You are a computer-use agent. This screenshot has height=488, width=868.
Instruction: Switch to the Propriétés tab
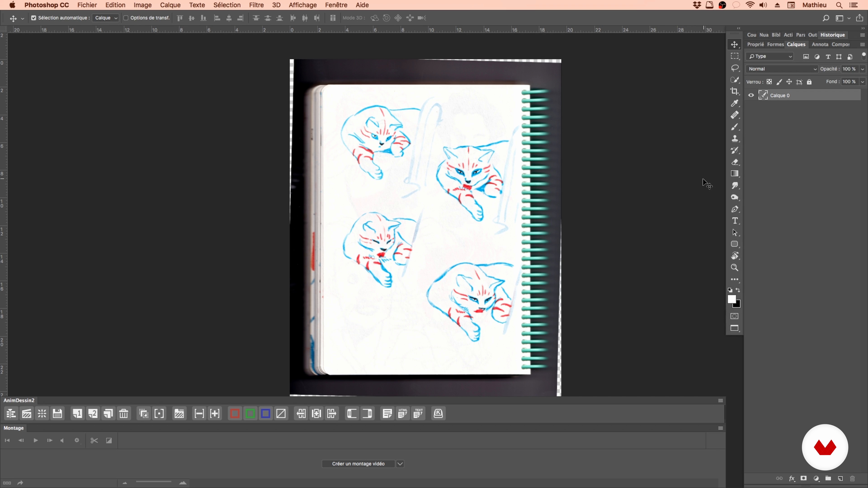[755, 44]
